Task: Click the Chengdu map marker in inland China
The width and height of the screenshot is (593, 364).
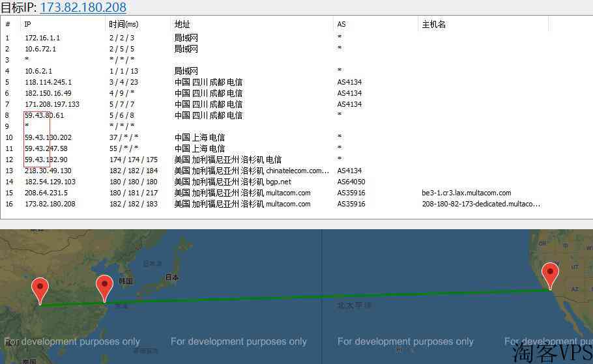Action: tap(40, 288)
